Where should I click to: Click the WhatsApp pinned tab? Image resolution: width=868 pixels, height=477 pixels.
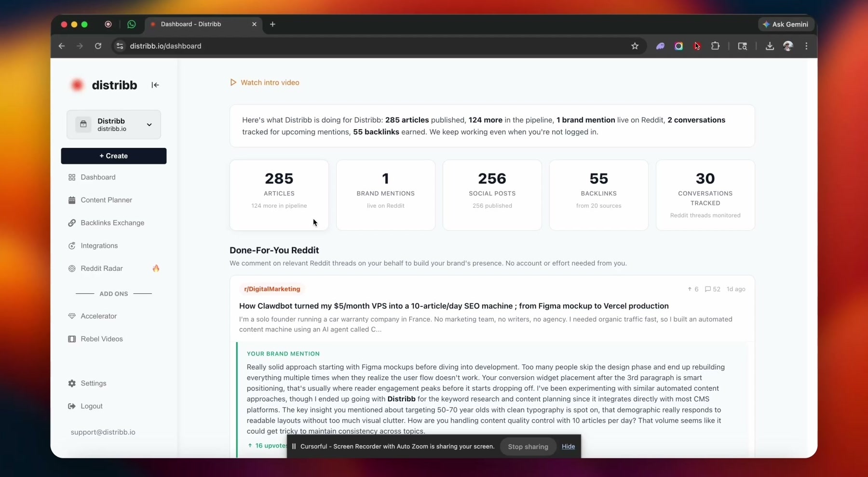(x=132, y=24)
